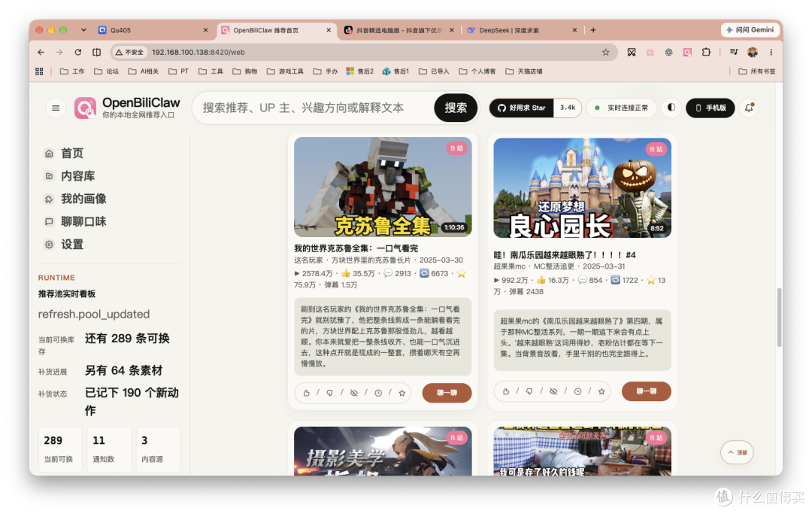812x514 pixels.
Task: Switch to the 抖音精选电脑版 browser tab
Action: pyautogui.click(x=398, y=30)
